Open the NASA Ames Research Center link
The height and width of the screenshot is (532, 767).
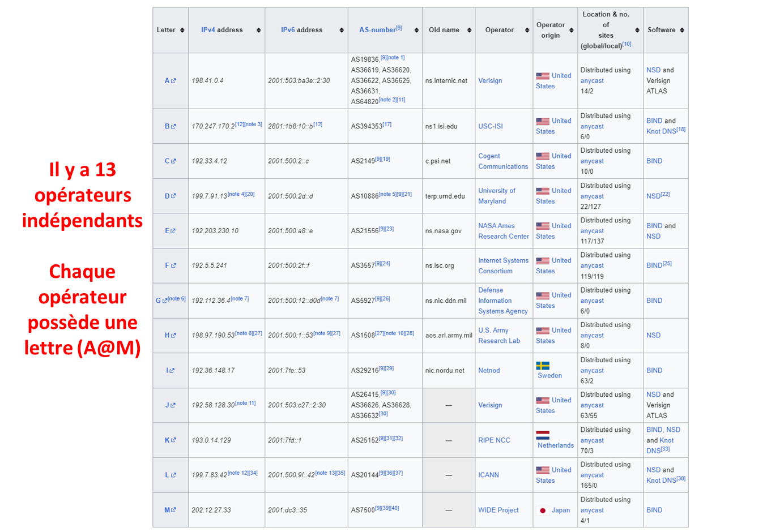[503, 231]
